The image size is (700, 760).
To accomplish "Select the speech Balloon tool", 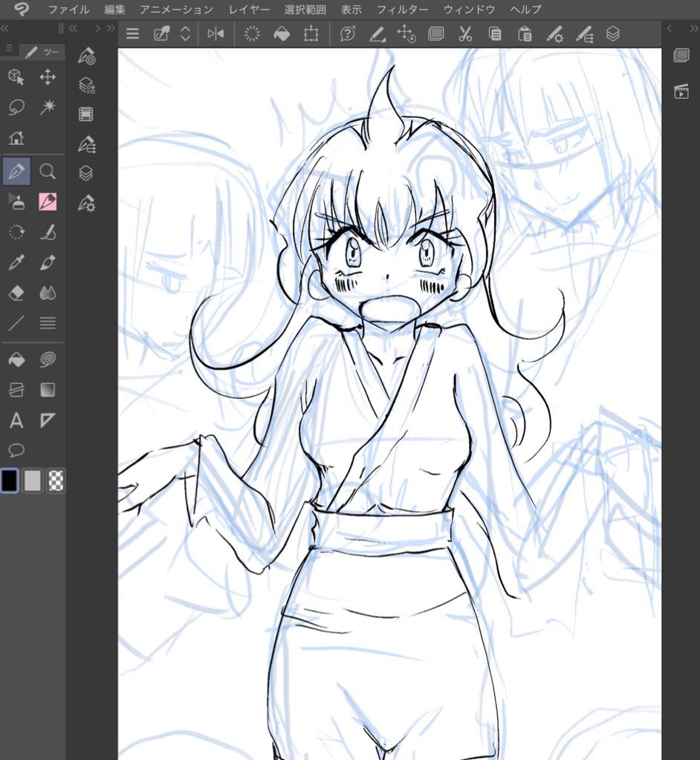I will pyautogui.click(x=16, y=450).
